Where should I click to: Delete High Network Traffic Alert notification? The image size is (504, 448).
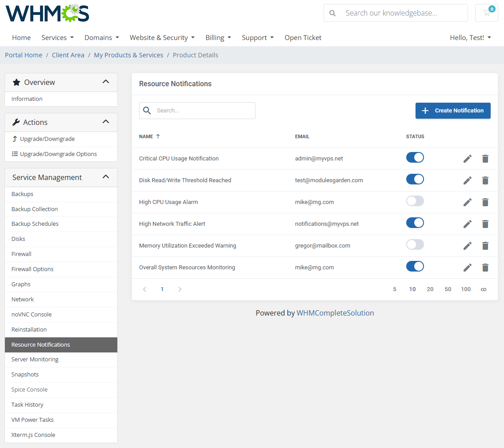click(485, 224)
